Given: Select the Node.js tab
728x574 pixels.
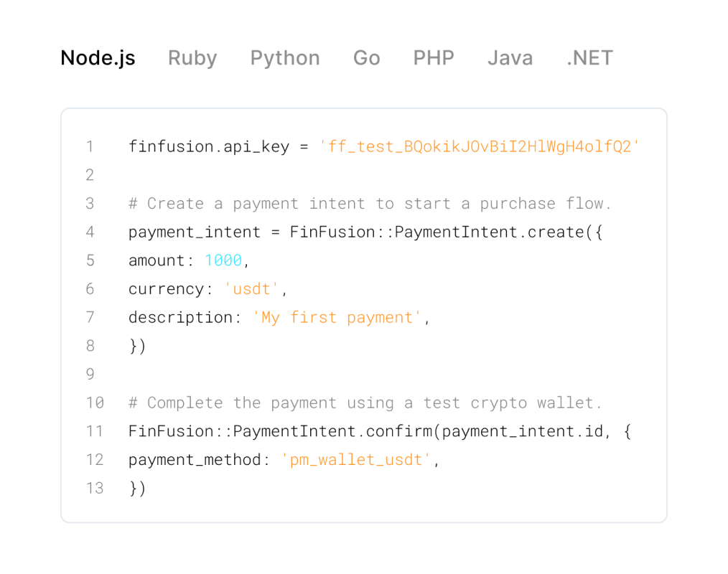Looking at the screenshot, I should (98, 58).
